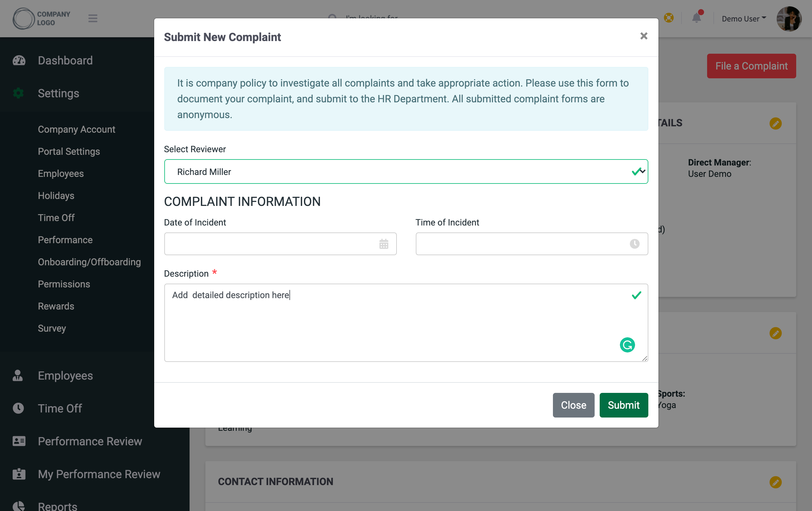Screen dimensions: 812x511
Task: Open the main Time Off sidebar section
Action: [60, 408]
